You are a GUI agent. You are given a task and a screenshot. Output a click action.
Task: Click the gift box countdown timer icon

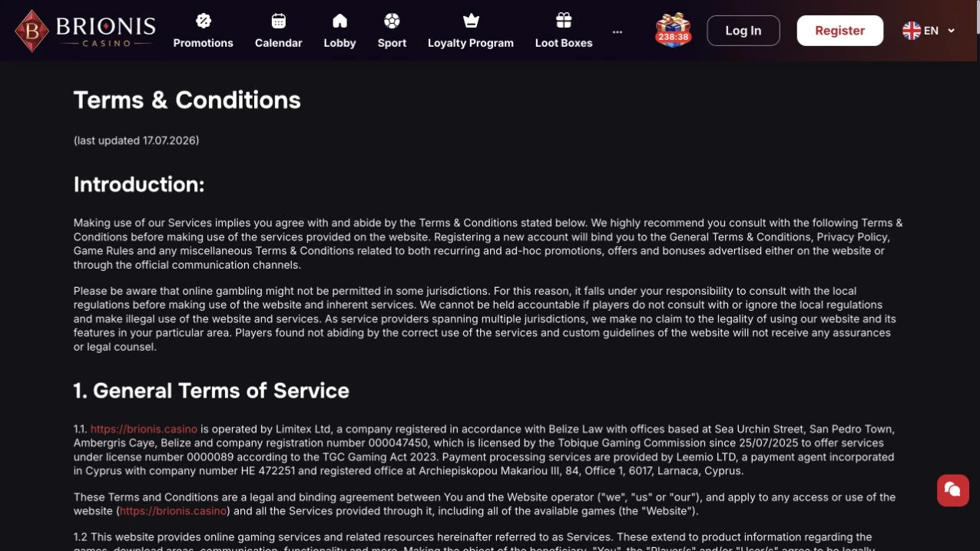[x=673, y=31]
